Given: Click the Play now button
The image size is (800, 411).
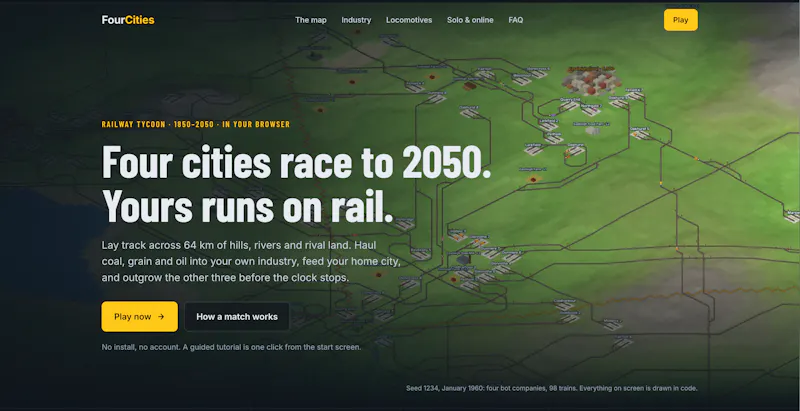Looking at the screenshot, I should [139, 316].
